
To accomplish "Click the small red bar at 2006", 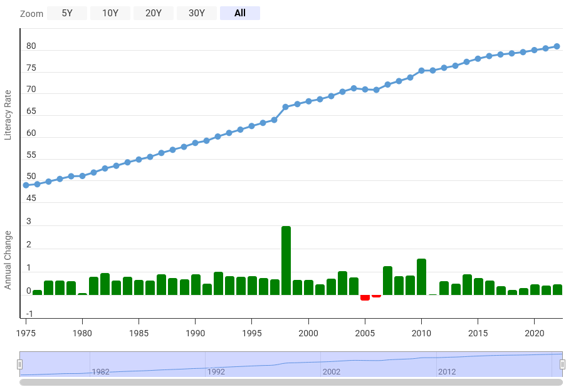I will pyautogui.click(x=376, y=296).
